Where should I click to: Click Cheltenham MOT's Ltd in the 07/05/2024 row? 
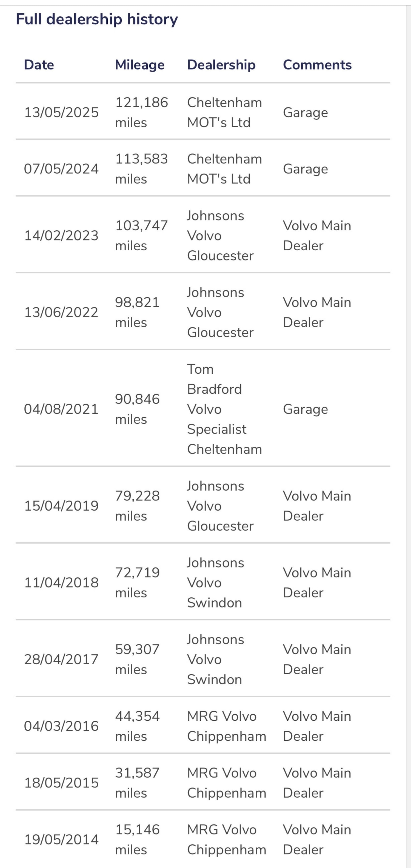[x=224, y=169]
